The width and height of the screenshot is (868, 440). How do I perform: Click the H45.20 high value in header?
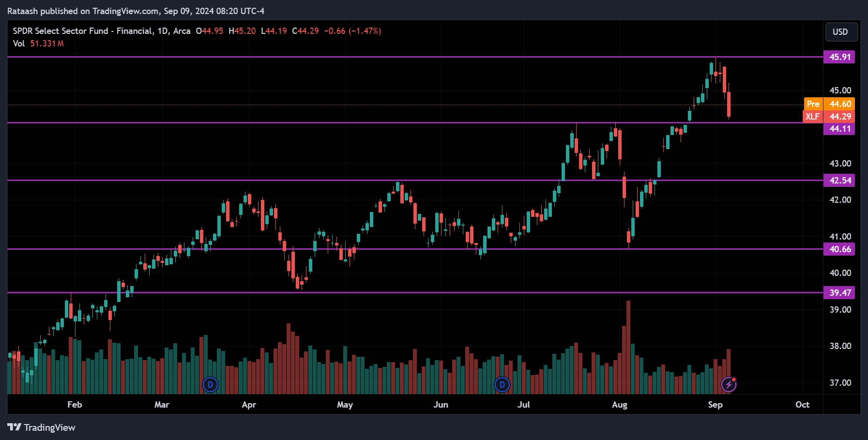(x=242, y=31)
